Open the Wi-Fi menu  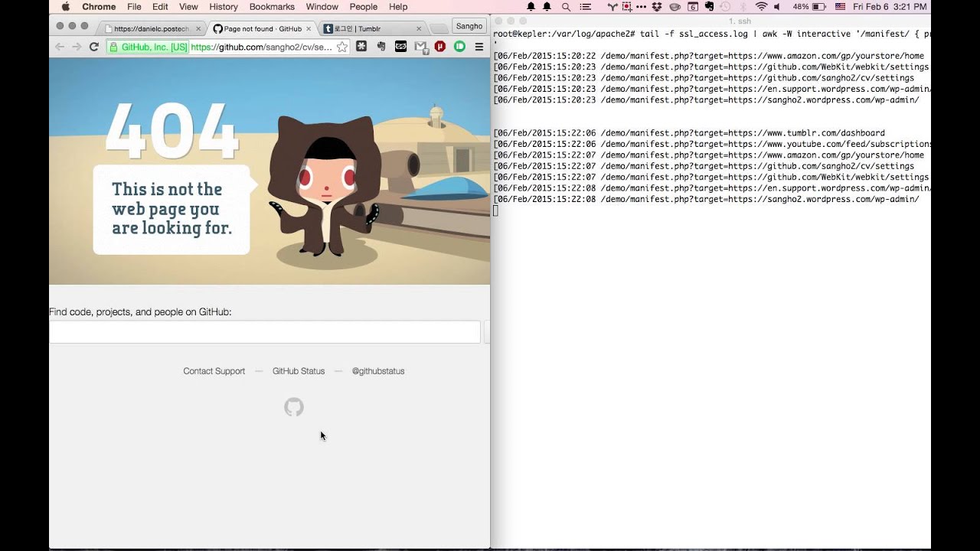pos(761,7)
